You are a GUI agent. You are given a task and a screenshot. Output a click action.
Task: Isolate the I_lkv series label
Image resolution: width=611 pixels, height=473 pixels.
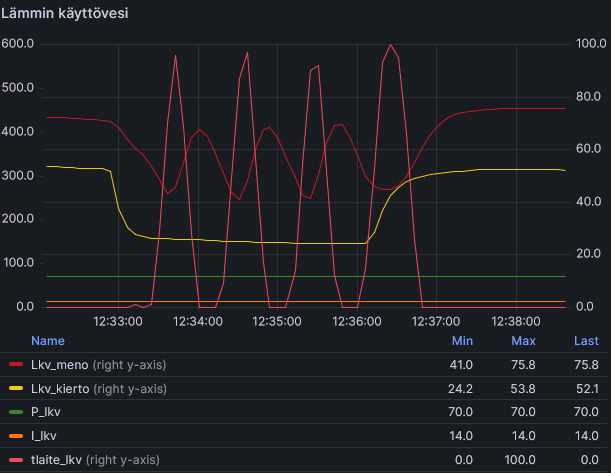[x=44, y=436]
